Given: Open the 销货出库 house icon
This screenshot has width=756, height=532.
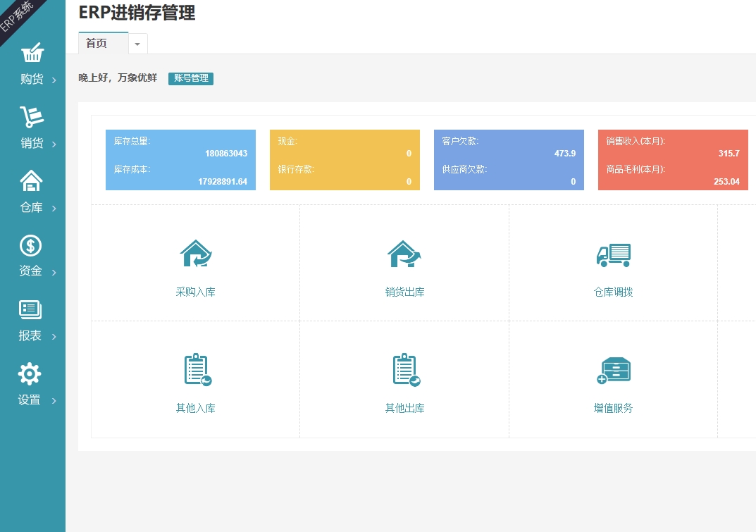Looking at the screenshot, I should (404, 254).
